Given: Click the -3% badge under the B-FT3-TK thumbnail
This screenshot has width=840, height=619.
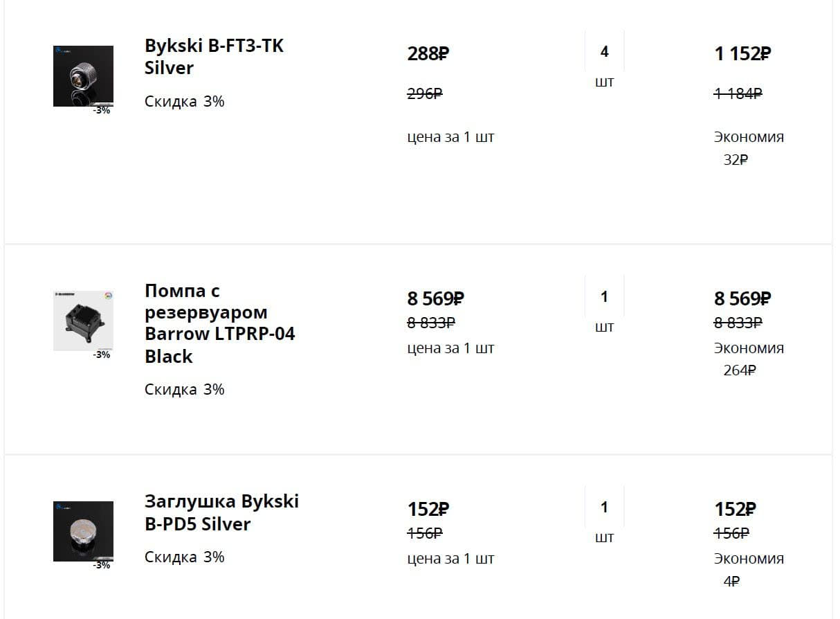Looking at the screenshot, I should 102,110.
